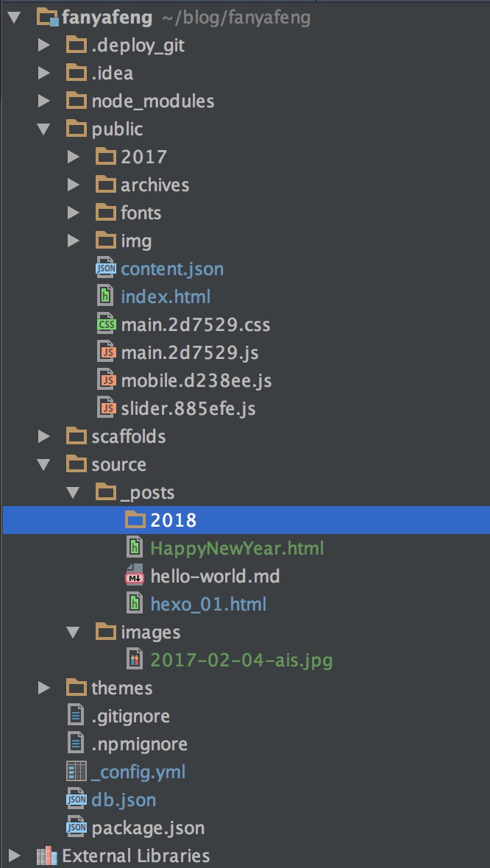The width and height of the screenshot is (490, 868).
Task: Select the highlighted 2018 folder
Action: (174, 520)
